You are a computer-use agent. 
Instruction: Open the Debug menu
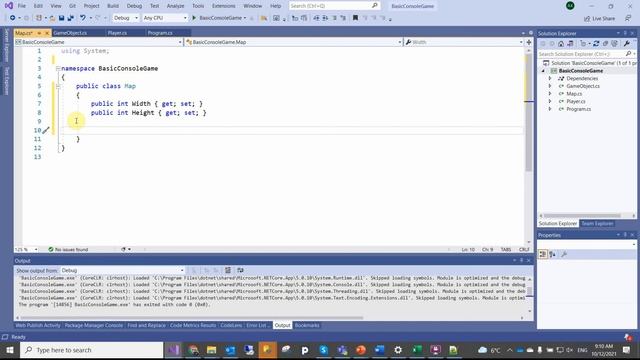pos(134,6)
